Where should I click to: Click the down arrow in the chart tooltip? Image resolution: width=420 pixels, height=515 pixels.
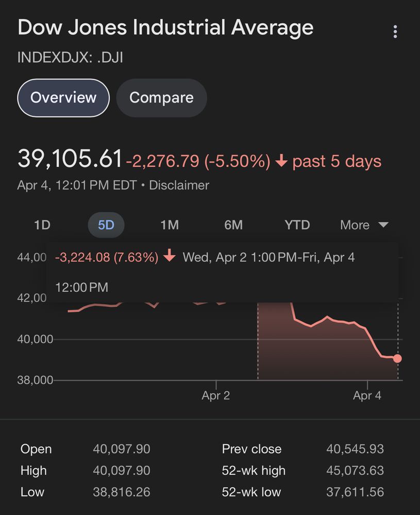pyautogui.click(x=170, y=256)
